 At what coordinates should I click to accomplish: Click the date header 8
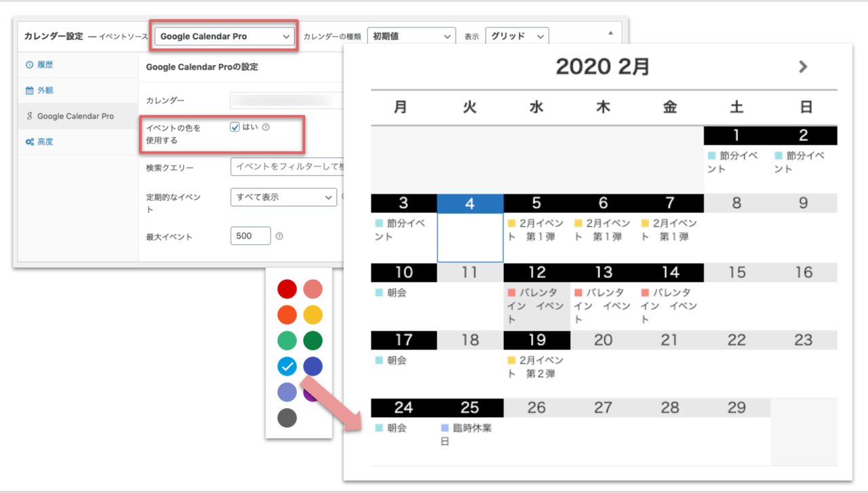(736, 203)
